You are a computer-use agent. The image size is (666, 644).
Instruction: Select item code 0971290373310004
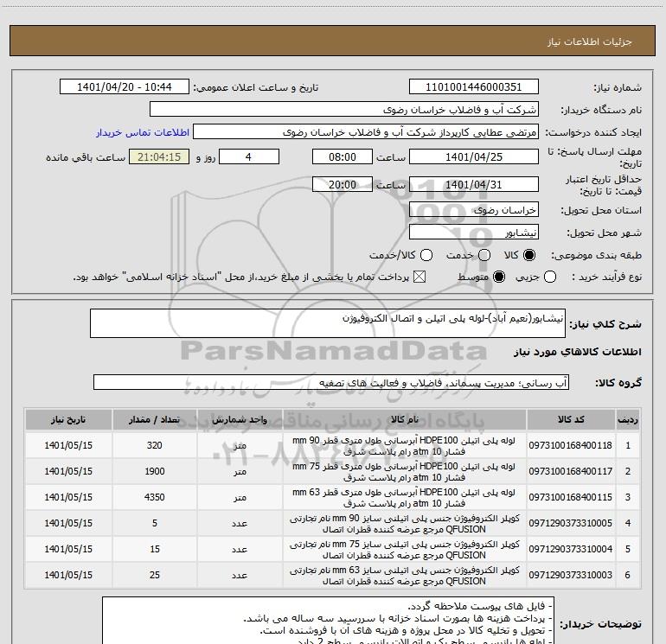tap(571, 549)
